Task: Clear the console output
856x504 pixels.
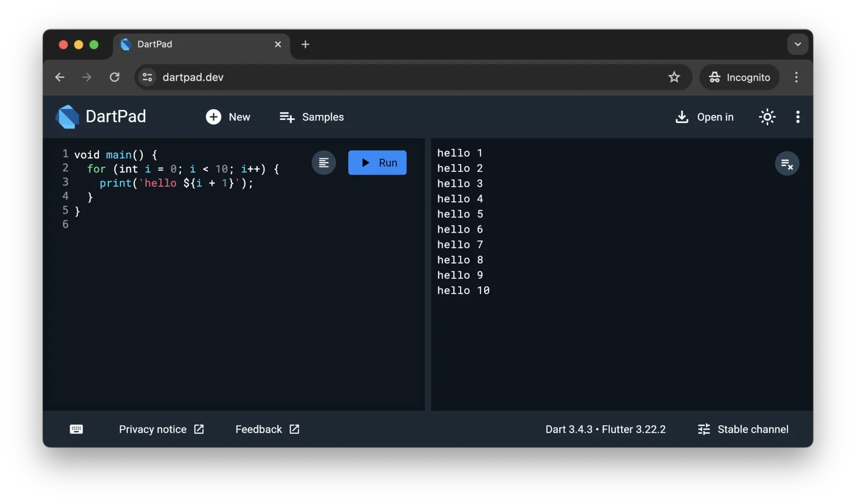Action: point(787,164)
